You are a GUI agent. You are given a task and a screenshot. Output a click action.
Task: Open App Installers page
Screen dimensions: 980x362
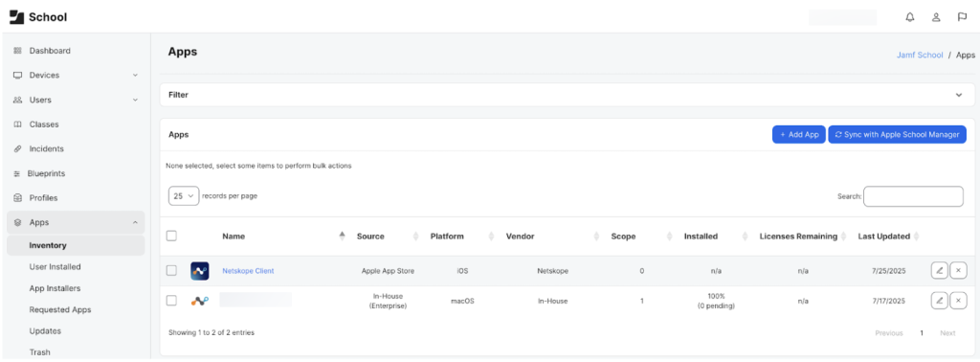point(55,289)
